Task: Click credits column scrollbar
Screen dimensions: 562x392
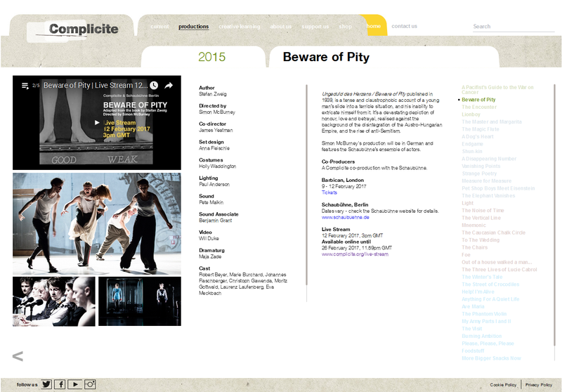Action: click(306, 185)
